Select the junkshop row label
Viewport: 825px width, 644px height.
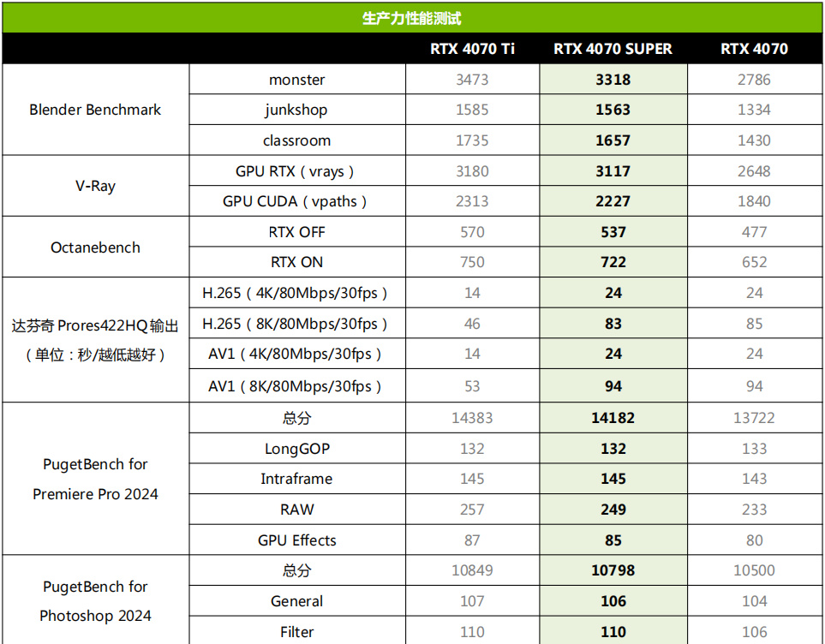pos(296,110)
